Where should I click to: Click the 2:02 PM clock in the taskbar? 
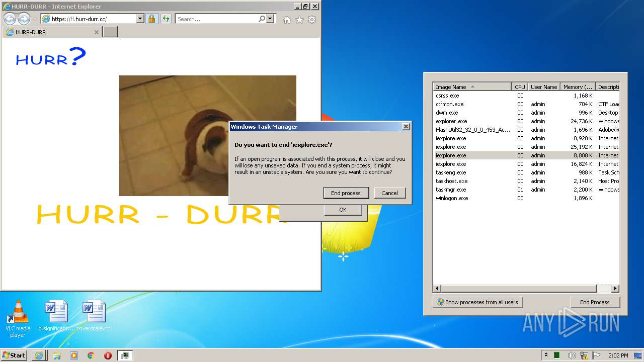click(x=618, y=355)
